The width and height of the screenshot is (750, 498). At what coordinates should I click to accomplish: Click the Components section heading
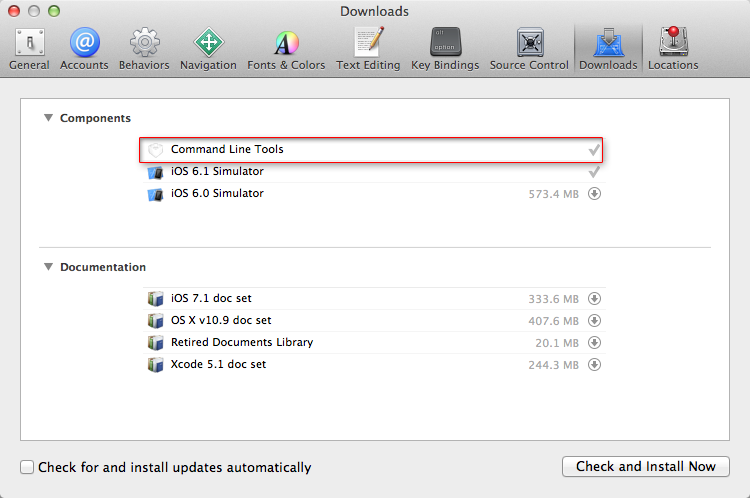pos(95,118)
